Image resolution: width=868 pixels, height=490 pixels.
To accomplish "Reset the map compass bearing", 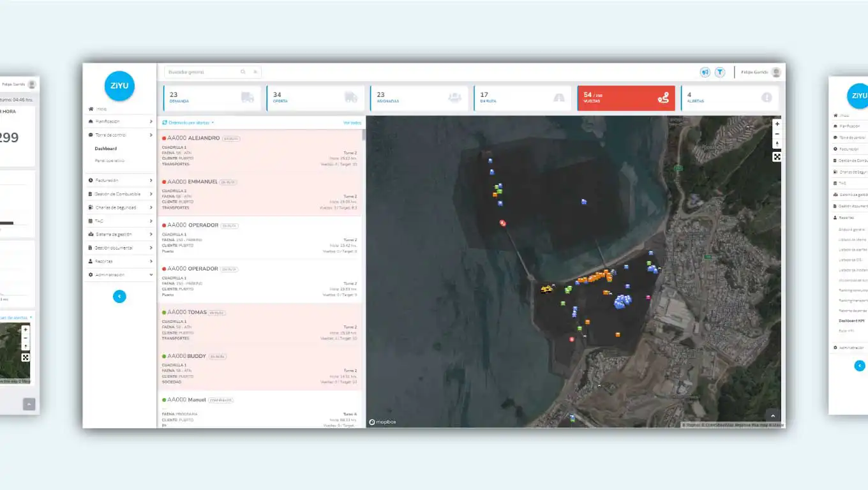I will pos(777,144).
